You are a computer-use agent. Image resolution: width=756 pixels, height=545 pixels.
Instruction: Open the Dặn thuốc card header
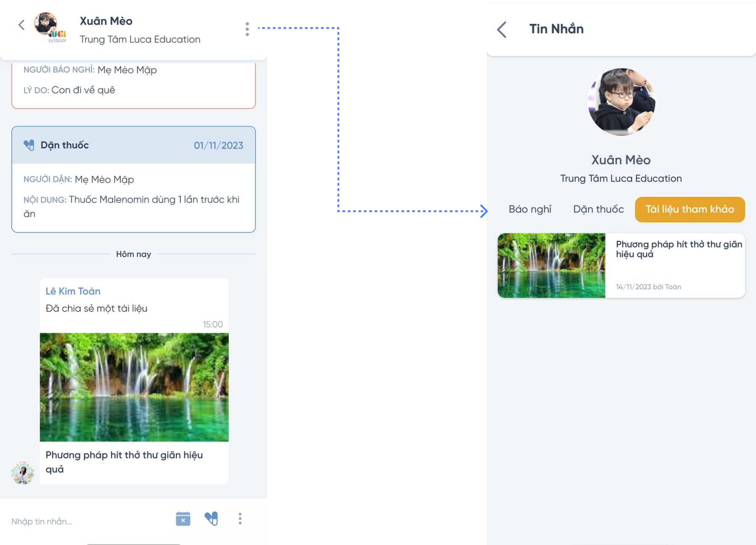(133, 145)
